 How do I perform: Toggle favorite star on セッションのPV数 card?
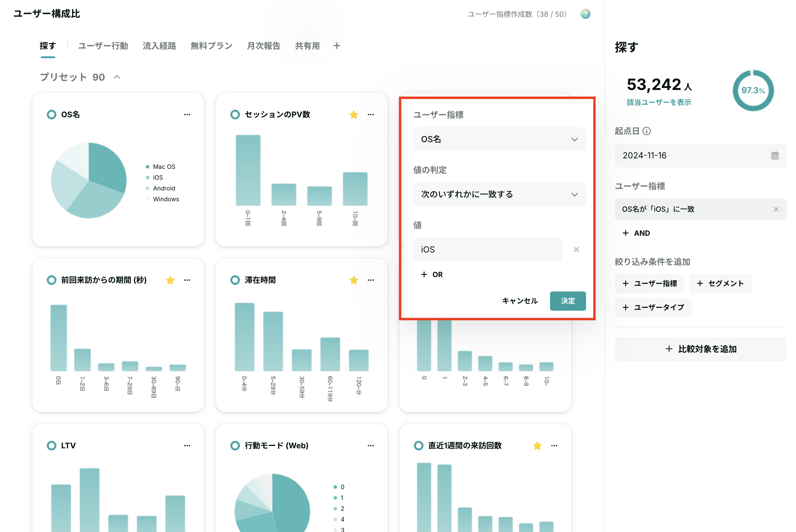(x=354, y=115)
